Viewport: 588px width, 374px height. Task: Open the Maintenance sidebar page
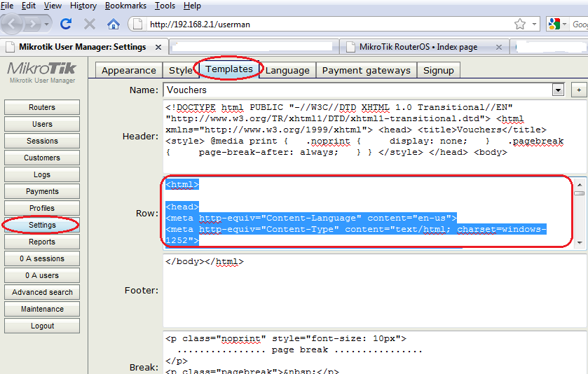42,309
